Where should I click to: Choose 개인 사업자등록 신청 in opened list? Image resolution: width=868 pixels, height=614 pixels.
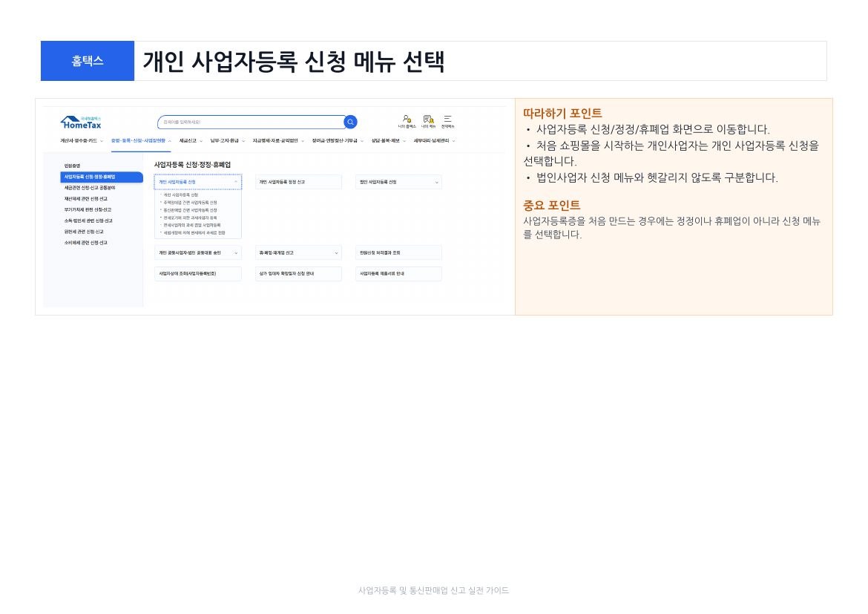point(180,195)
